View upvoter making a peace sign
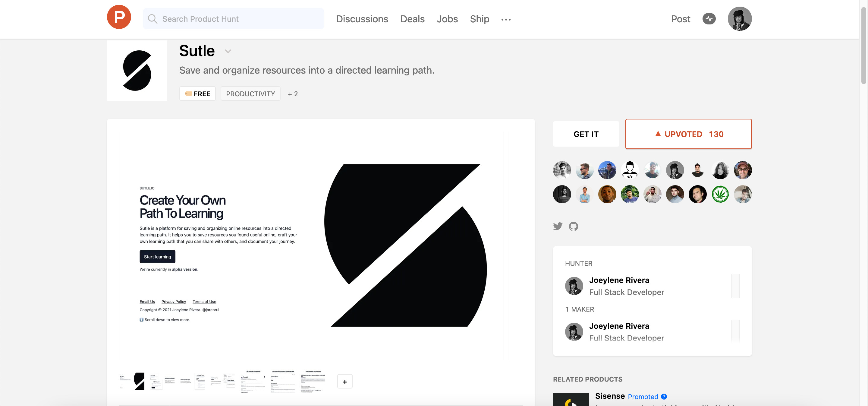This screenshot has width=868, height=406. (652, 194)
